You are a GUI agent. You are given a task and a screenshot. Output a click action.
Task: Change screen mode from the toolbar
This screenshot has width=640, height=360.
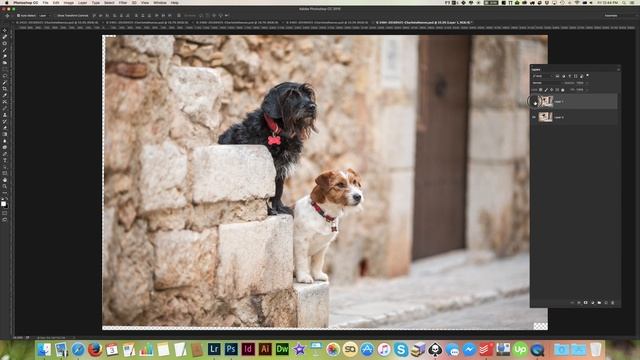[x=4, y=220]
